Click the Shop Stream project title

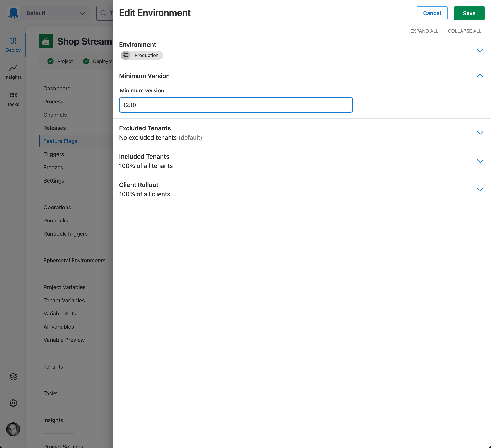point(85,41)
